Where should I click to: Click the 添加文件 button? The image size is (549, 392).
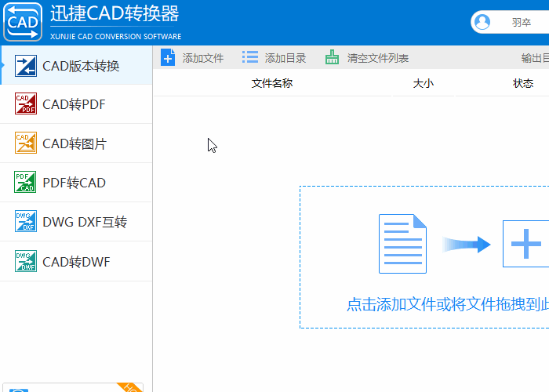tap(192, 58)
